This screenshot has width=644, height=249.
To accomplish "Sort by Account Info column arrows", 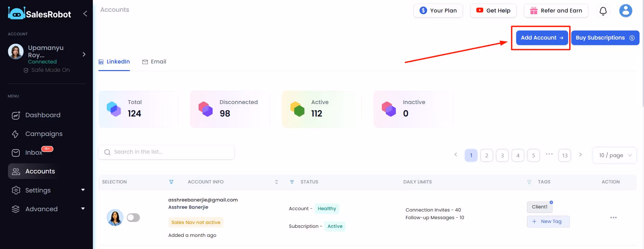I will click(x=276, y=182).
